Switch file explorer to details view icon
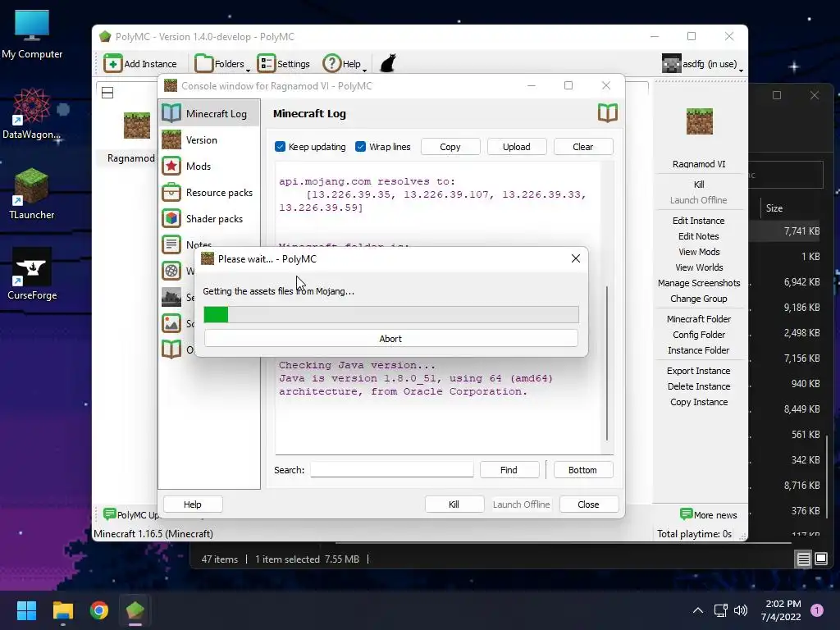840x630 pixels. [x=804, y=559]
